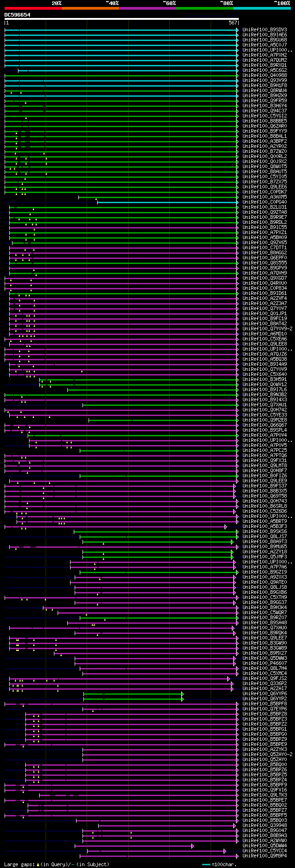Click hit label UniRef100_P46607
This screenshot has height=868, width=295.
coord(265,663)
